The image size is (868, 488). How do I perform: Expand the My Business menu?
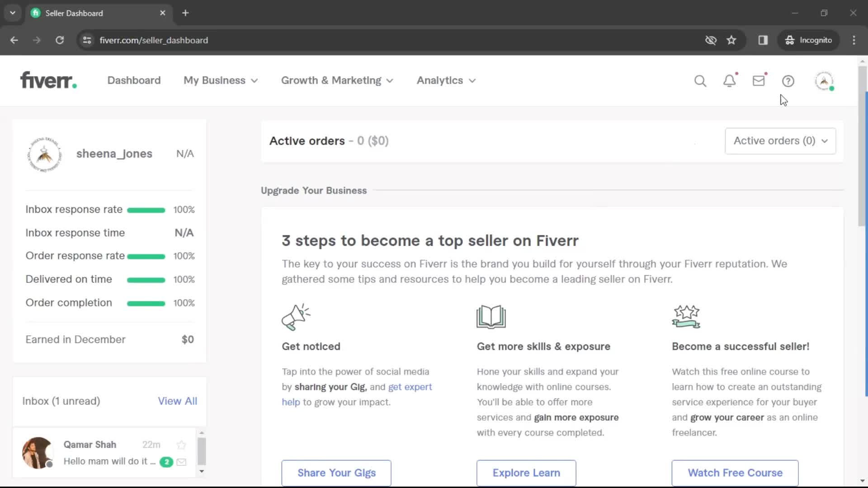[x=221, y=80]
